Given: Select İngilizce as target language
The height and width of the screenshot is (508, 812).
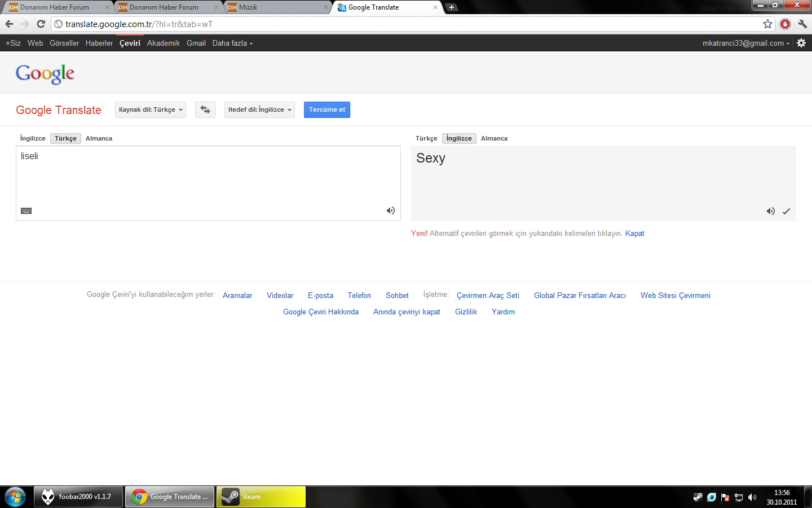Looking at the screenshot, I should point(459,138).
